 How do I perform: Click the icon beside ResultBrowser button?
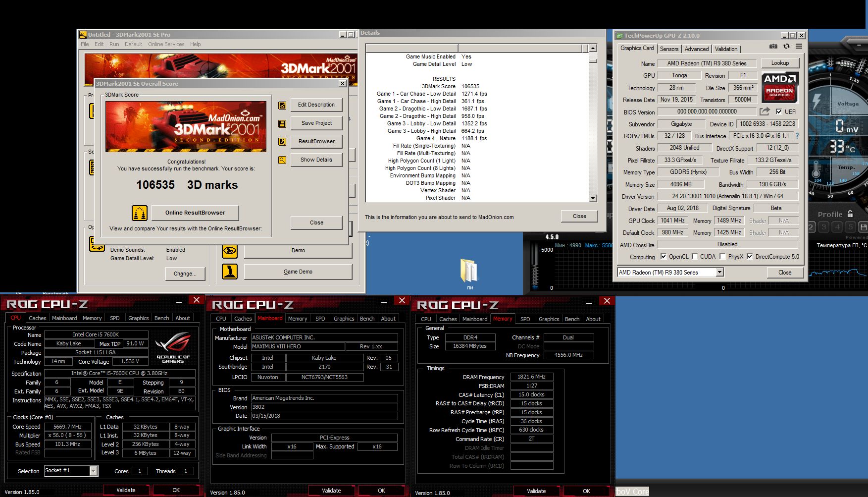(282, 142)
